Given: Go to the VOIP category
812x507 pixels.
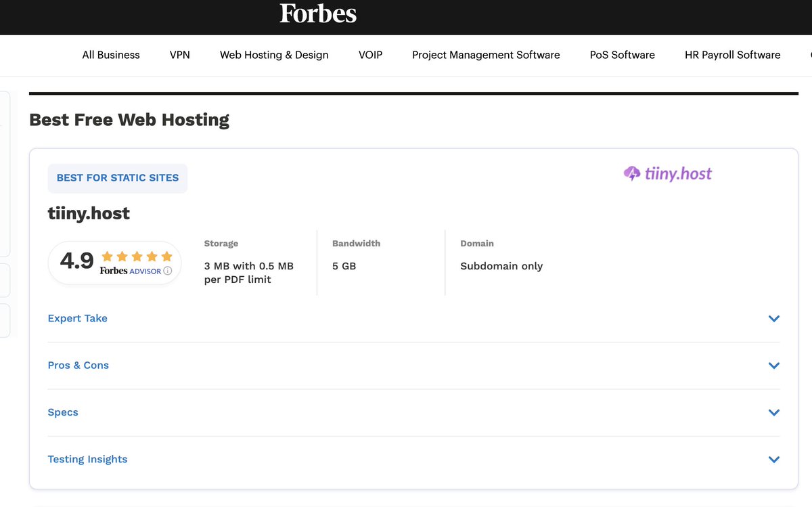Looking at the screenshot, I should click(x=370, y=55).
